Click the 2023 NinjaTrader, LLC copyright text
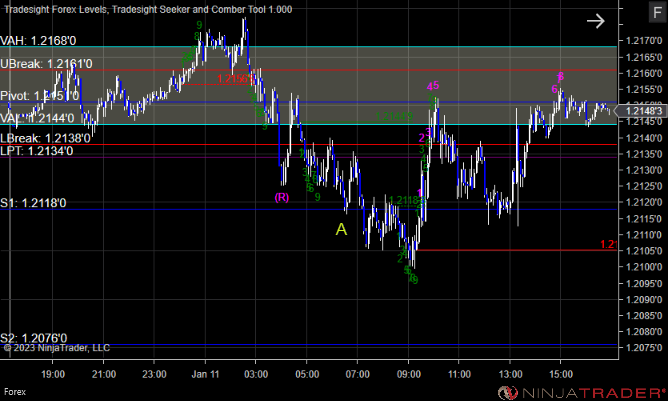The height and width of the screenshot is (401, 668). [x=57, y=348]
